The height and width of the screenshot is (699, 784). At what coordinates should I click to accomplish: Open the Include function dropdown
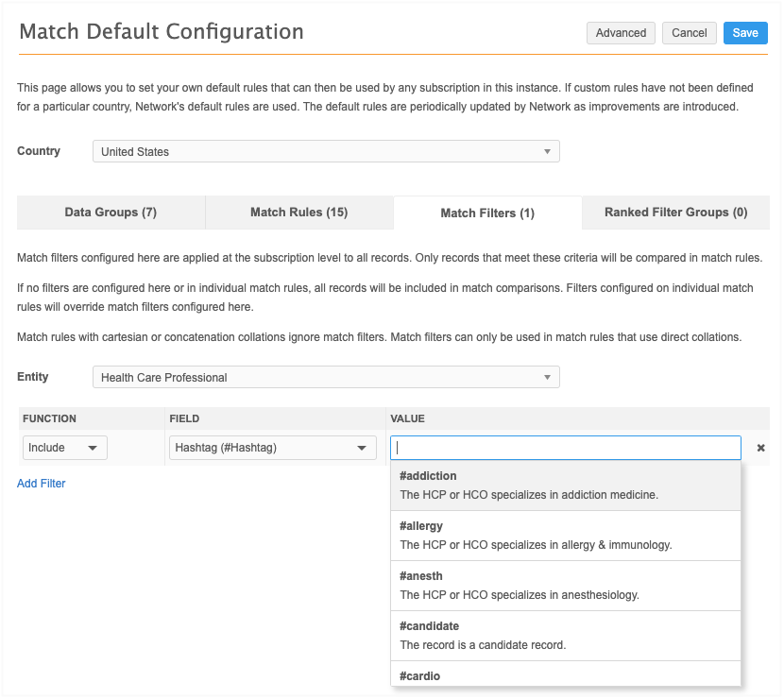click(x=64, y=448)
